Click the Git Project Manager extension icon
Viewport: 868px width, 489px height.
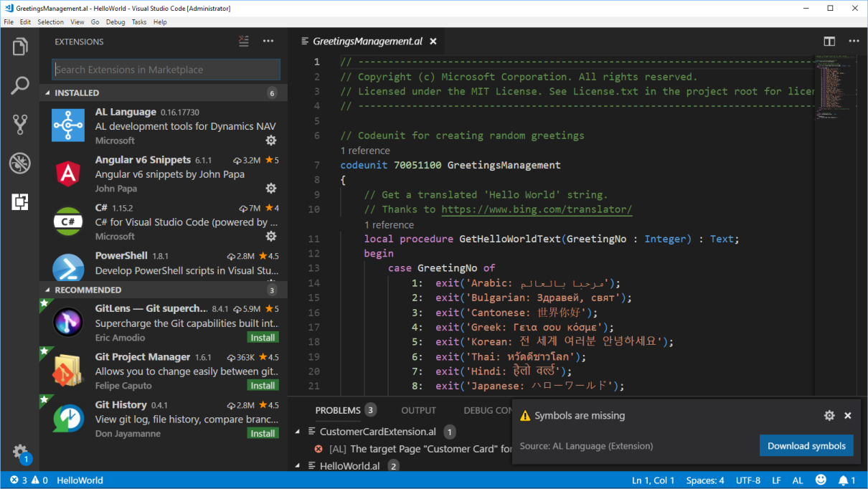(68, 370)
